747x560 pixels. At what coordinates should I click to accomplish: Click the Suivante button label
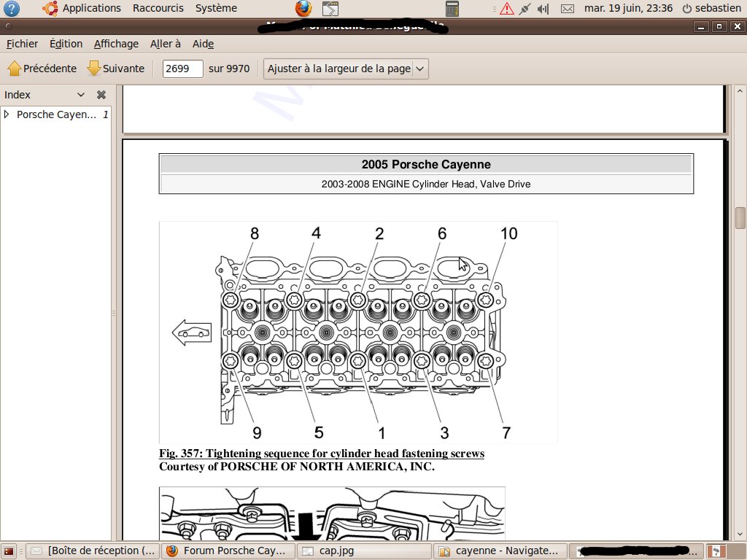123,69
